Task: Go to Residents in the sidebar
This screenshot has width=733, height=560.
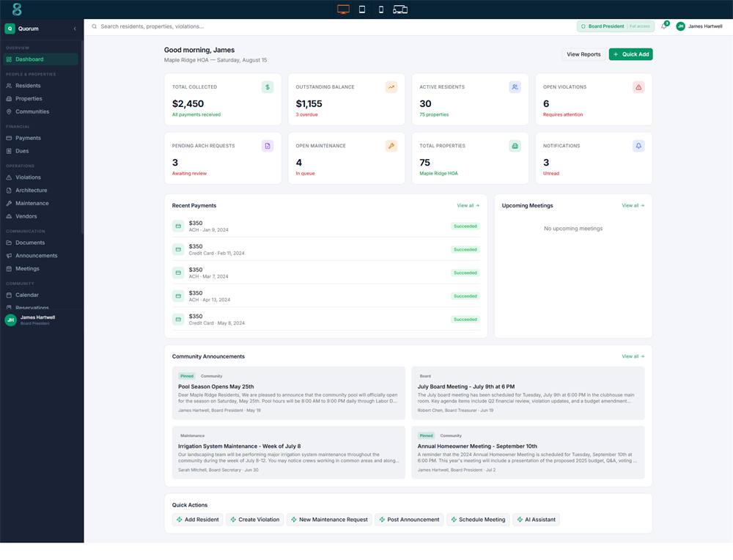Action: tap(40, 86)
